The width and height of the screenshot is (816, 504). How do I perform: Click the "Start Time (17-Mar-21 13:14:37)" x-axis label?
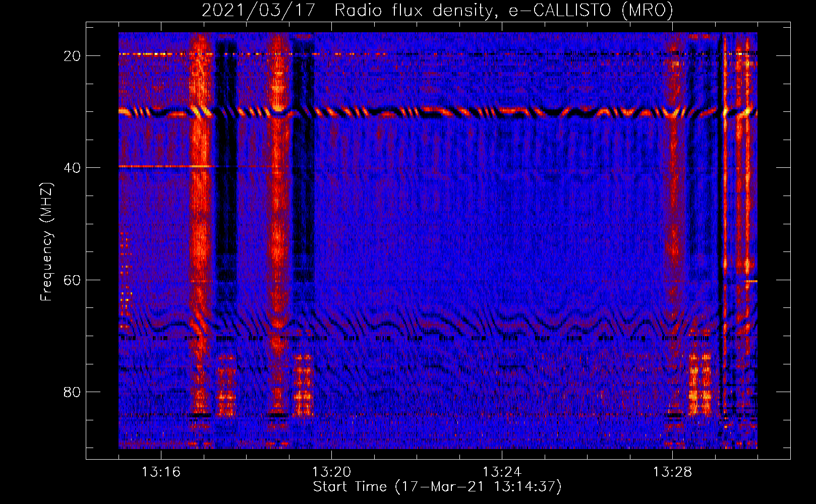(437, 487)
